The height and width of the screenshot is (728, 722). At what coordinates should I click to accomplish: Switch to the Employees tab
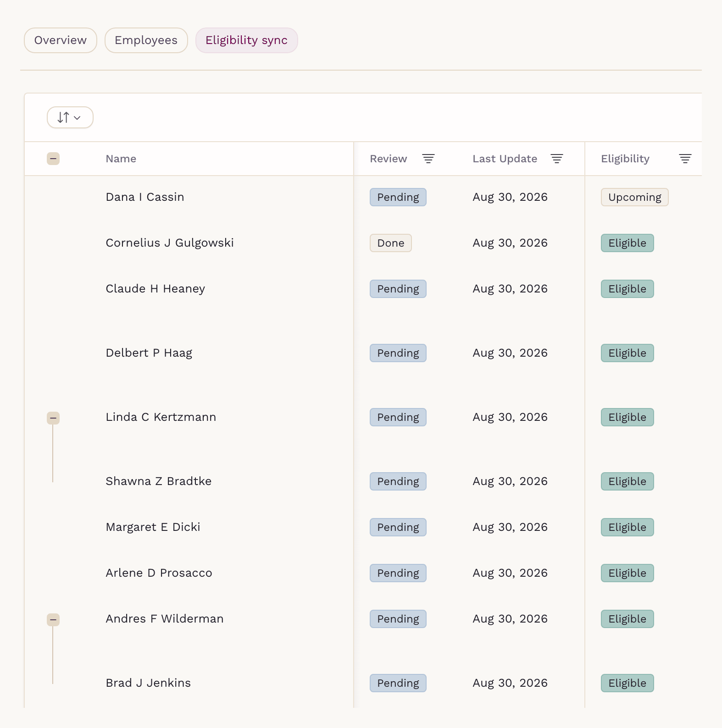pos(146,40)
